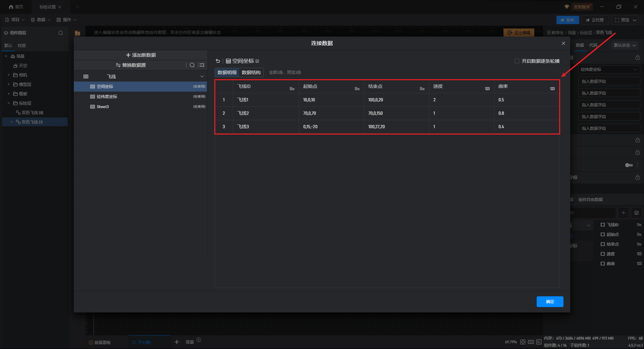Click the edit icon in 组件自有数据 panel
Image resolution: width=644 pixels, height=349 pixels.
637,213
